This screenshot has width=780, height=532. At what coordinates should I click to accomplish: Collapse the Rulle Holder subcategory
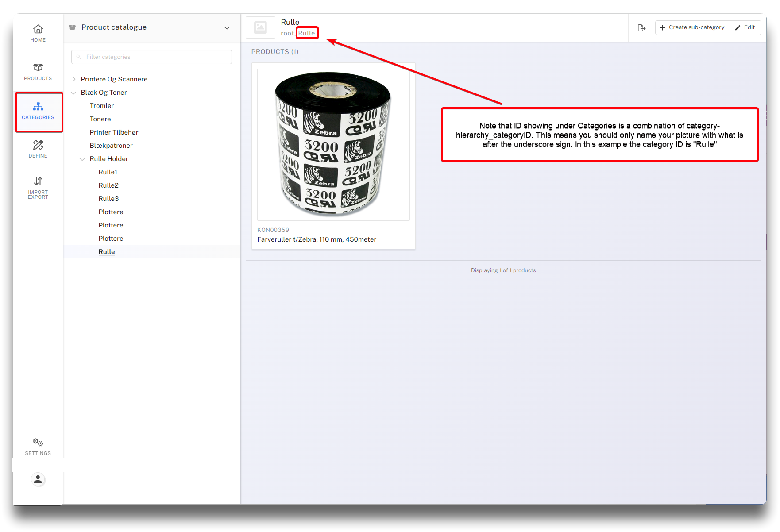point(82,159)
